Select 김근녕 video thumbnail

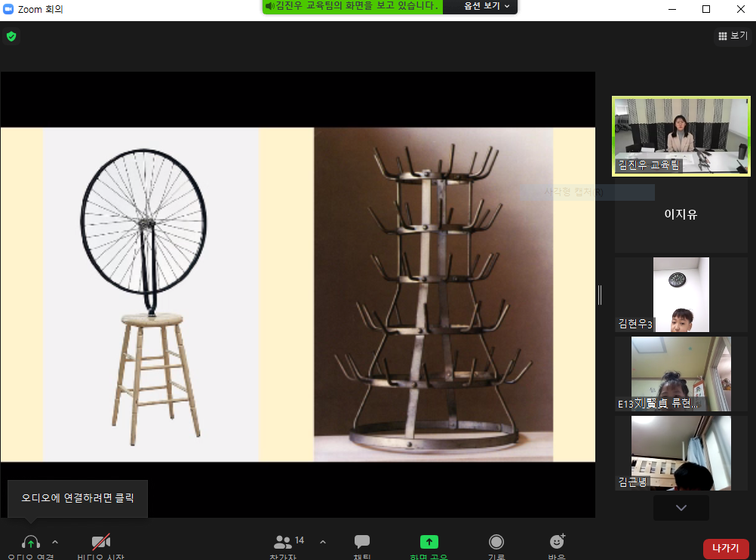click(681, 453)
